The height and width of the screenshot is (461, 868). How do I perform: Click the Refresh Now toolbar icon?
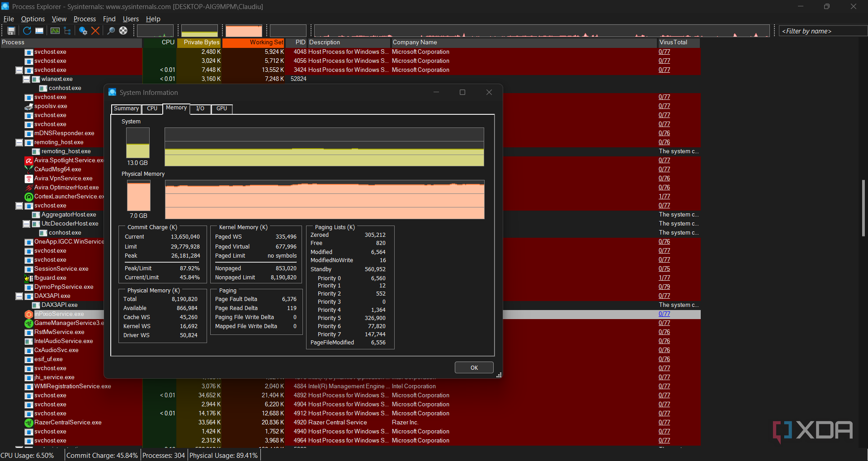coord(27,31)
